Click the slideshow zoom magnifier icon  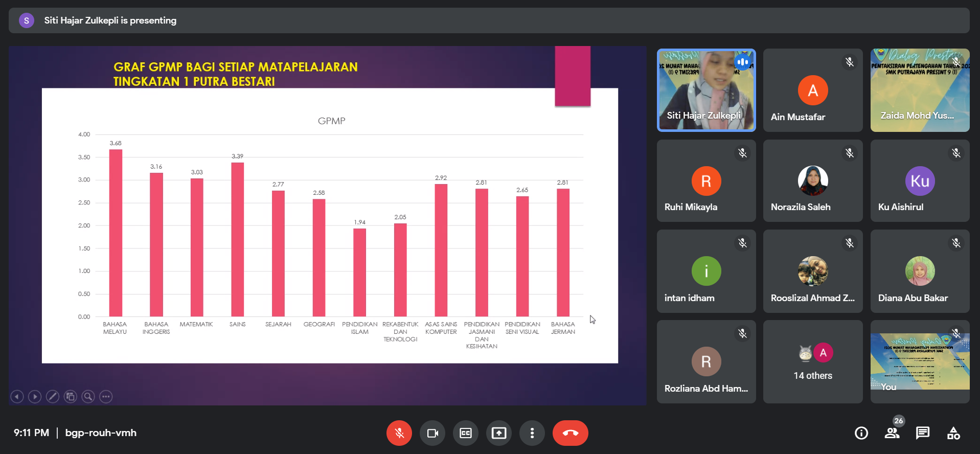click(x=88, y=397)
